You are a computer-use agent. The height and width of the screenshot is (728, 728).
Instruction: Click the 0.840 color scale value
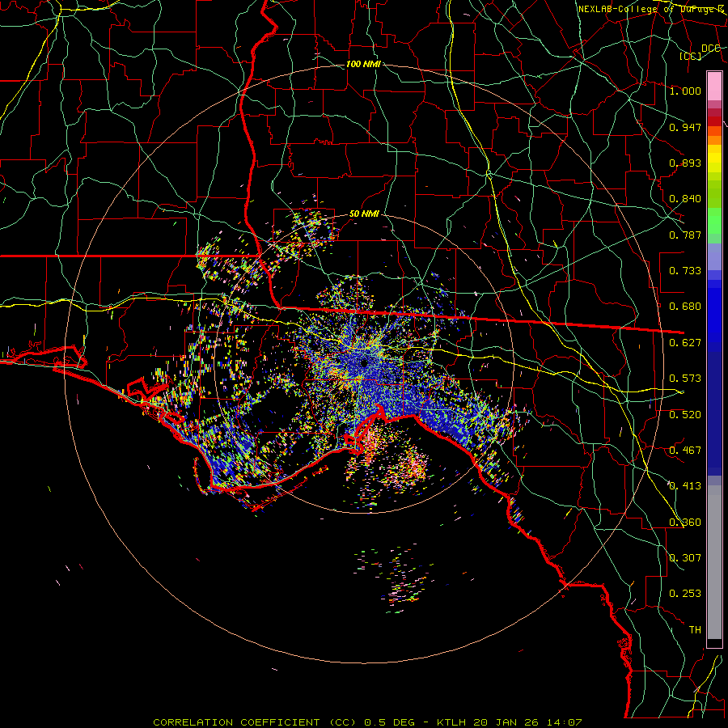click(685, 199)
